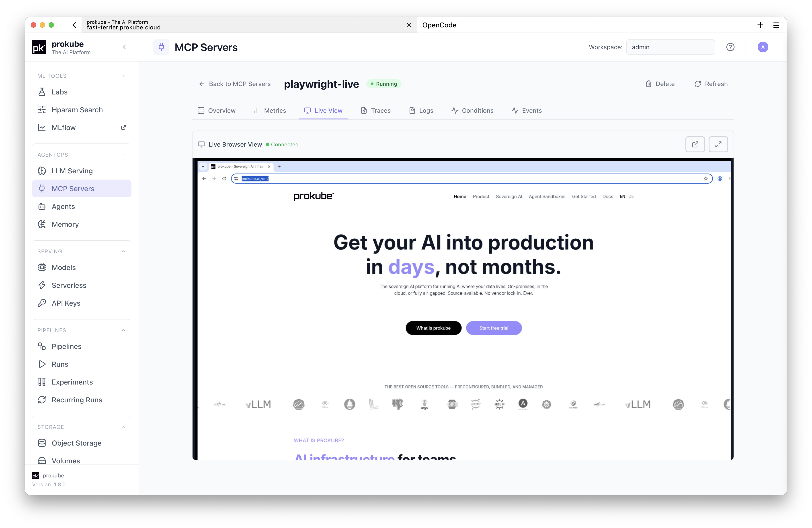Switch to the Overview tab
The height and width of the screenshot is (528, 812).
click(216, 111)
